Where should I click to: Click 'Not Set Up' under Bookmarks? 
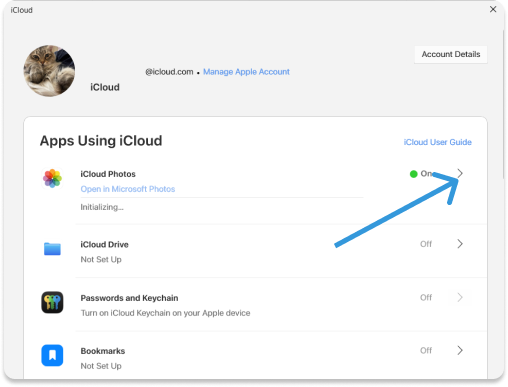tap(101, 366)
